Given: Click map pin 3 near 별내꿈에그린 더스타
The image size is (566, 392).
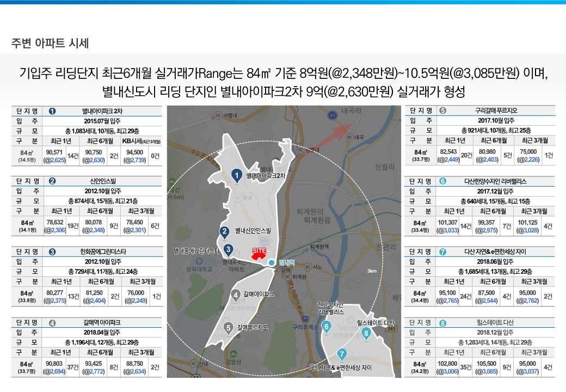Looking at the screenshot, I should 229,250.
